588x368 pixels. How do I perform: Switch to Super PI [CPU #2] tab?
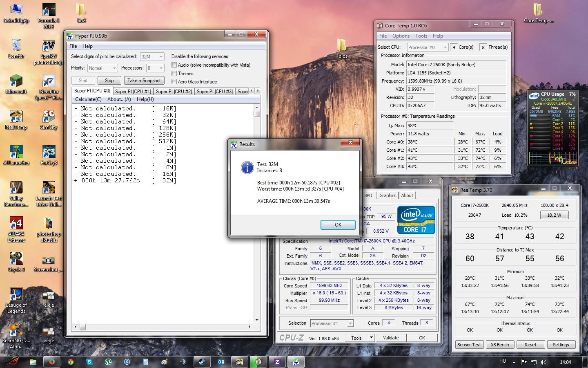coord(174,91)
